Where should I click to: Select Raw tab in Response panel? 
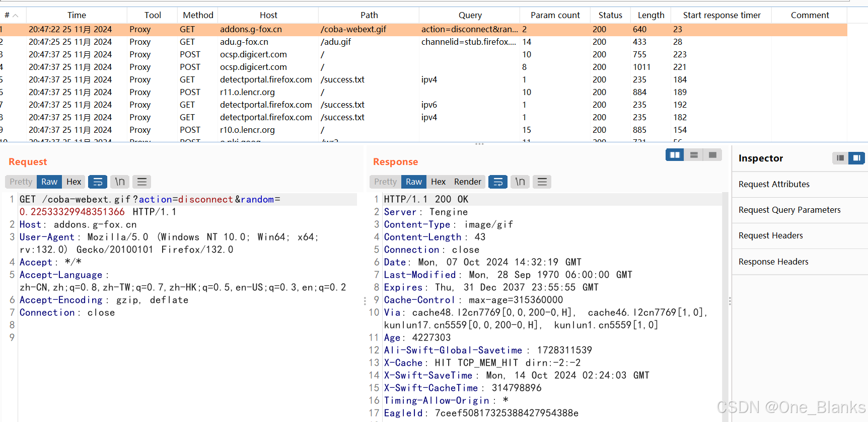[x=414, y=182]
